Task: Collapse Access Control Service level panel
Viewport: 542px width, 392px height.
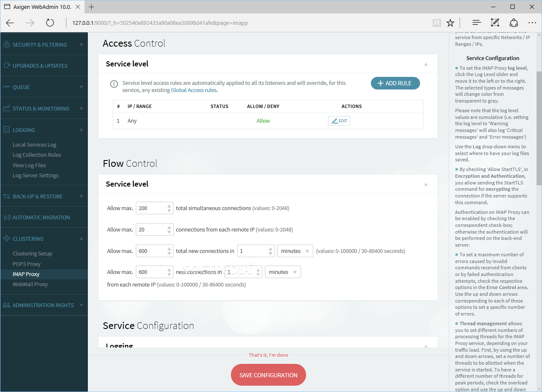Action: tap(426, 64)
